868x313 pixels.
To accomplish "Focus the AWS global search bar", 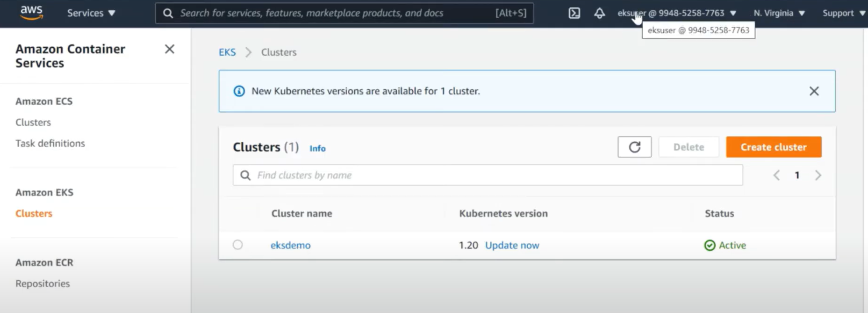I will pos(344,13).
